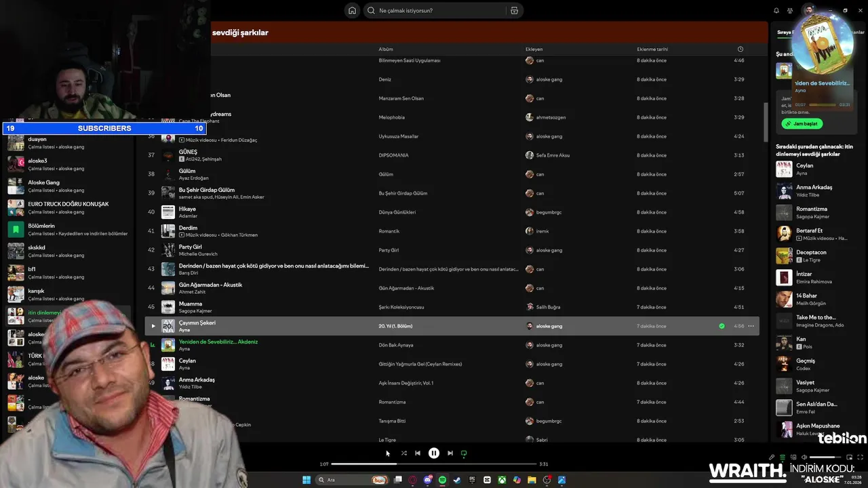Pause the current song
Image resolution: width=868 pixels, height=488 pixels.
[434, 453]
